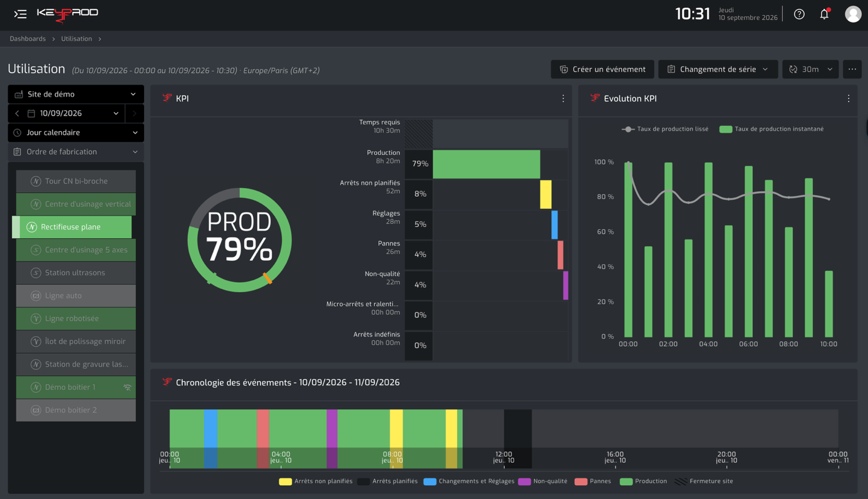Navigate to Dashboards breadcrumb
The image size is (868, 499).
point(28,39)
